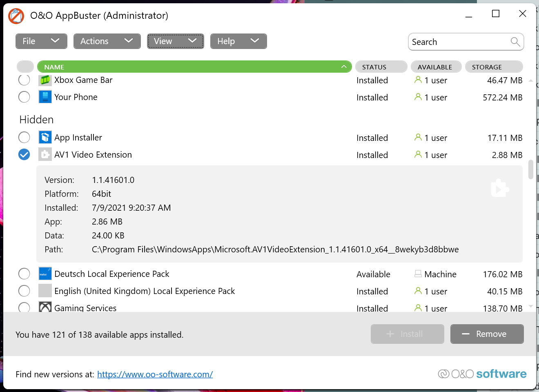Click the Deutsch Local Experience Pack icon
539x392 pixels.
45,274
